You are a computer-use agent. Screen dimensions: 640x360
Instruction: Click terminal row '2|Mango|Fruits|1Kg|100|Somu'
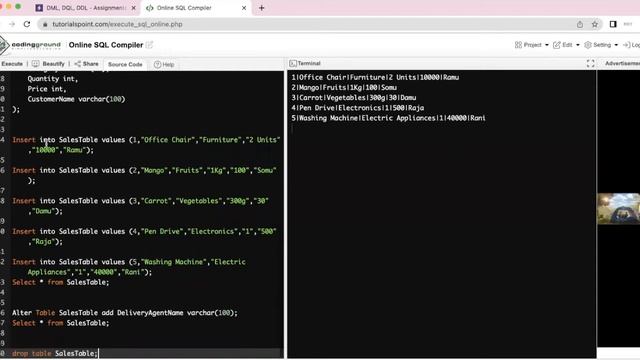coord(344,87)
